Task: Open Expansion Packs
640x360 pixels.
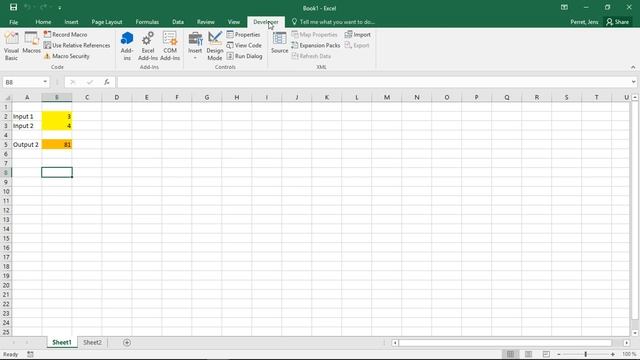Action: click(x=316, y=45)
